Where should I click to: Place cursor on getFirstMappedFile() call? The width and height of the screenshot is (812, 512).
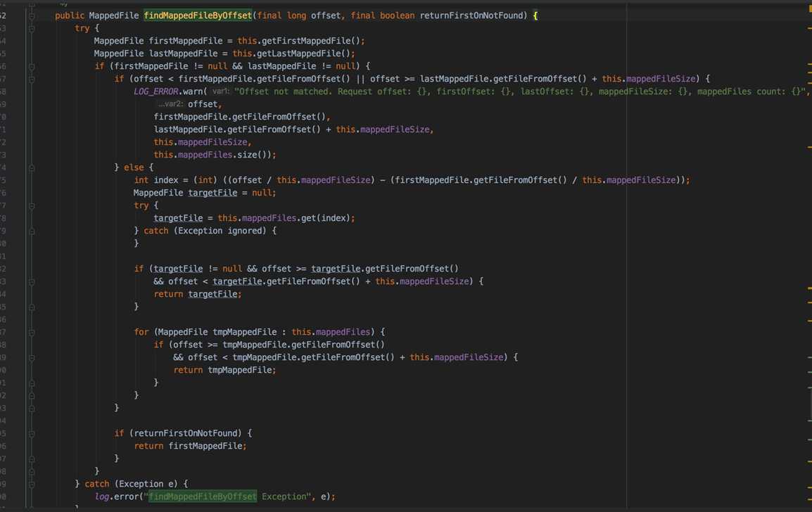tap(310, 41)
